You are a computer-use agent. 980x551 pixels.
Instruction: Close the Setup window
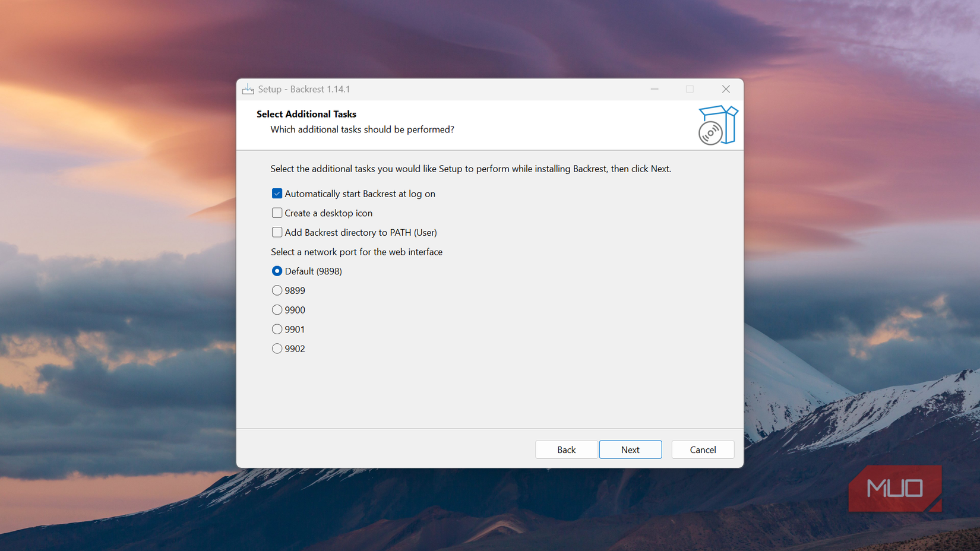click(726, 89)
